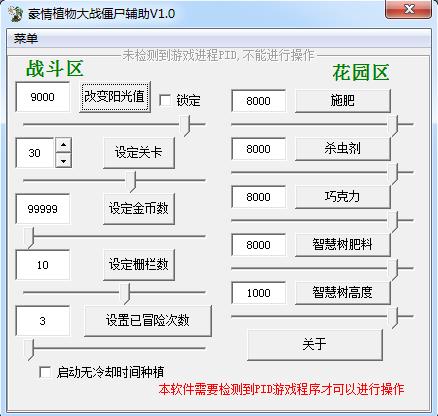Click the gray 未检测到游戏进程PID status text
Image resolution: width=438 pixels, height=416 pixels.
tap(218, 55)
